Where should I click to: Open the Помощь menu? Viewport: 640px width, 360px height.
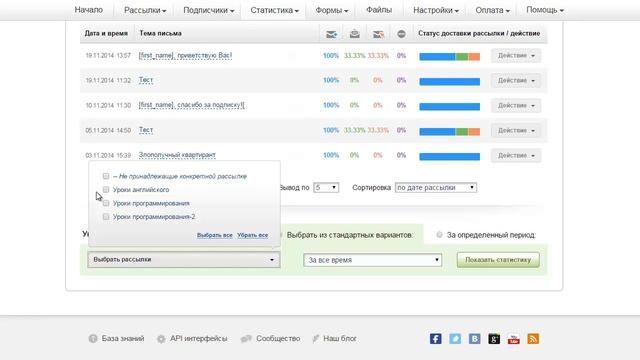545,10
